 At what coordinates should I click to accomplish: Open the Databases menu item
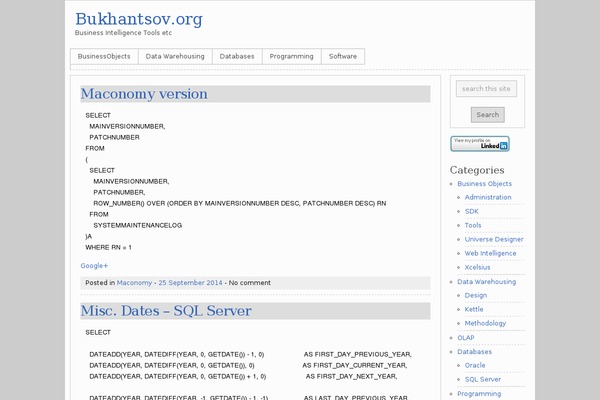pyautogui.click(x=237, y=56)
